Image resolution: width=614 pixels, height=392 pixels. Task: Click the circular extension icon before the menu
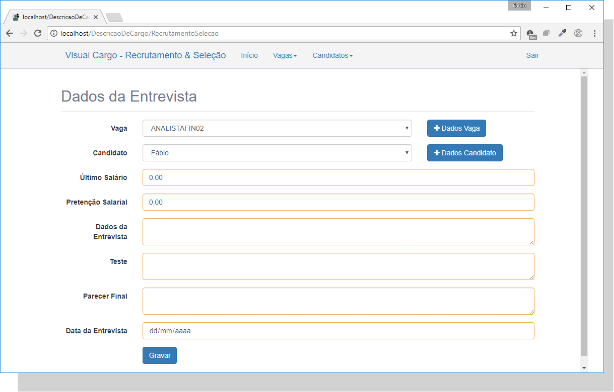578,34
